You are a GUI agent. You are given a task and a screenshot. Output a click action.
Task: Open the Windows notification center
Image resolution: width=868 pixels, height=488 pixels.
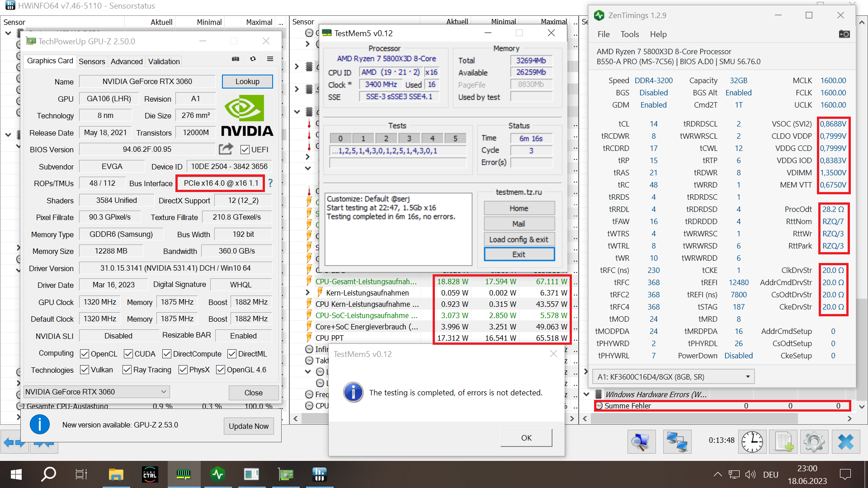click(x=845, y=474)
